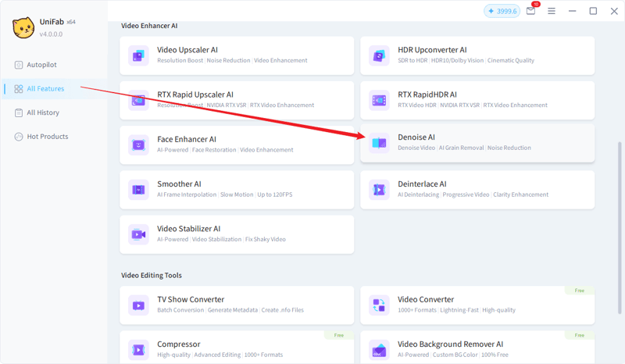
Task: Click 'Up to 120FPS' description text
Action: coord(275,194)
